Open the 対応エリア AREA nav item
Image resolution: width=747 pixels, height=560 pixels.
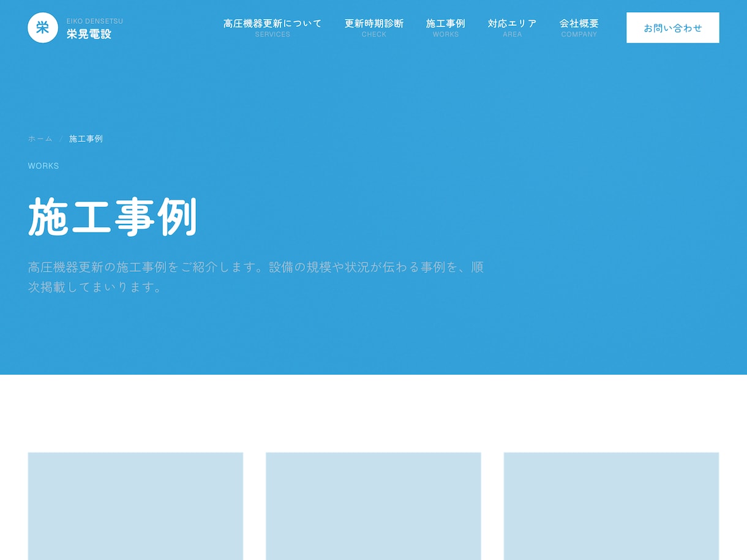[x=512, y=28]
